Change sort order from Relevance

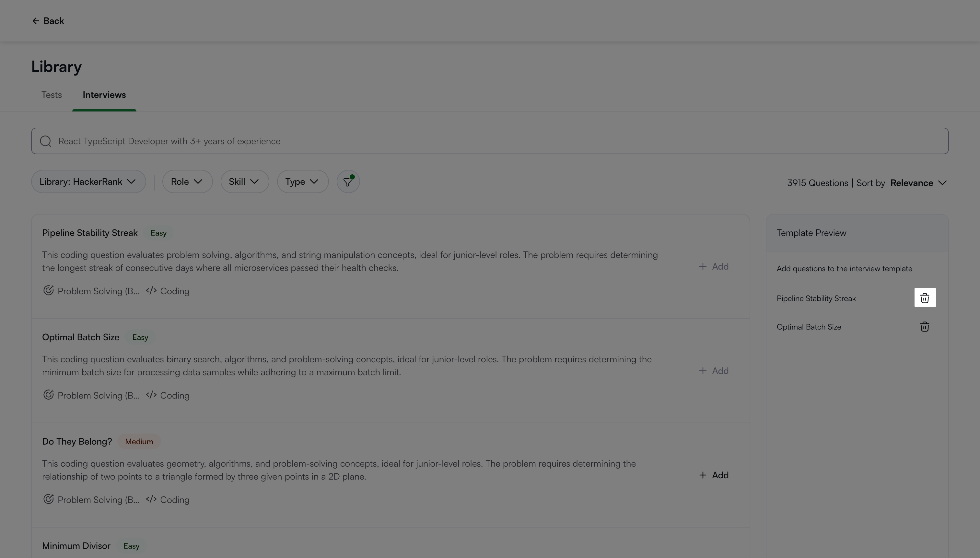(919, 183)
